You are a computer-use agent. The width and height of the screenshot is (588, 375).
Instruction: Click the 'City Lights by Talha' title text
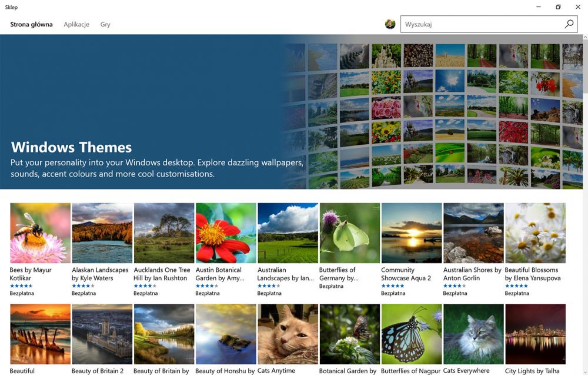pyautogui.click(x=532, y=371)
